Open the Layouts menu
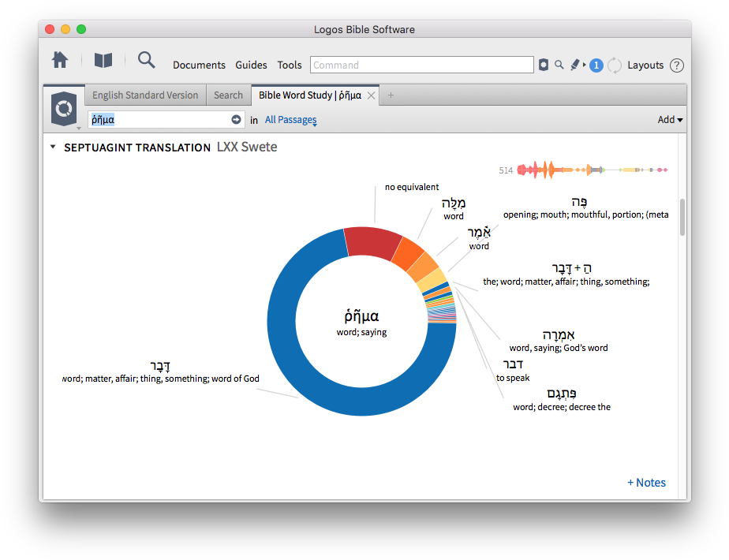This screenshot has height=560, width=729. (x=645, y=65)
